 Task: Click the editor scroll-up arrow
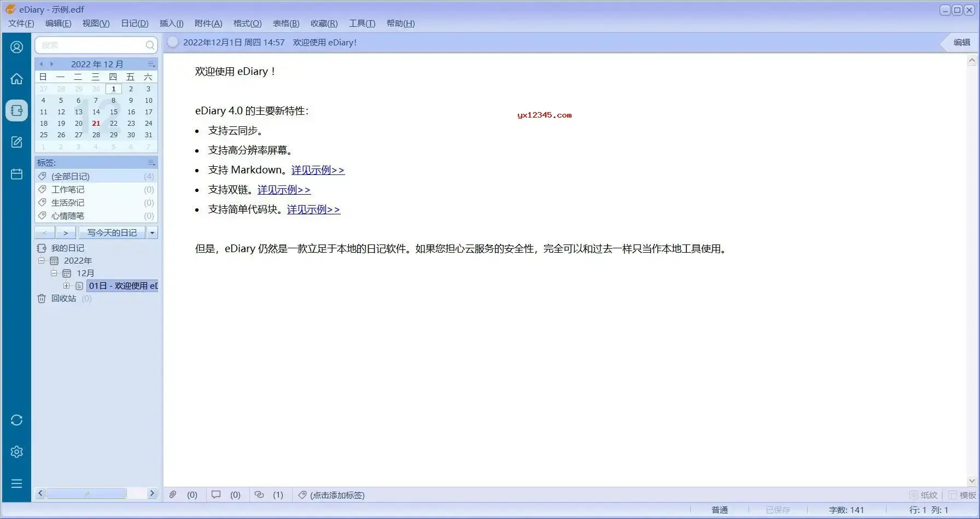click(972, 60)
